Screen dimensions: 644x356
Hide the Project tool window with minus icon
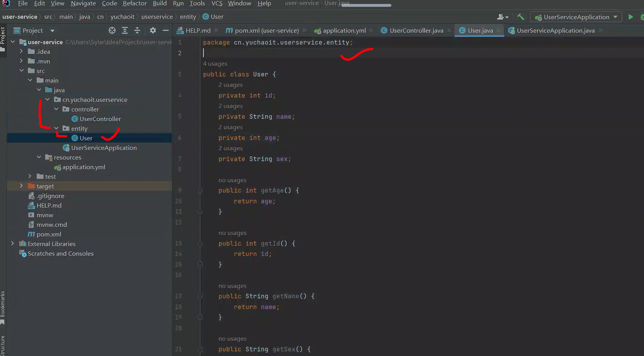[x=166, y=30]
